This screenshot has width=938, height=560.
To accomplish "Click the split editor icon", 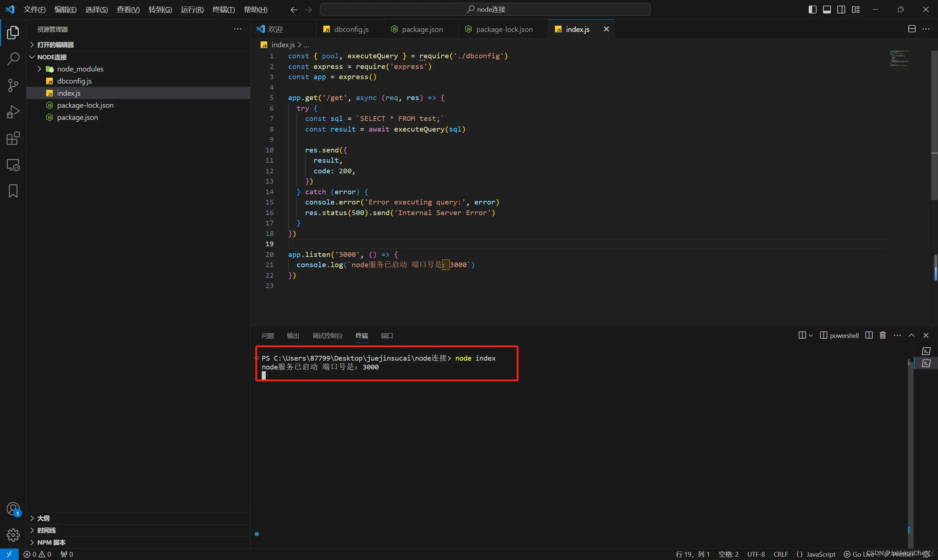I will [x=912, y=29].
